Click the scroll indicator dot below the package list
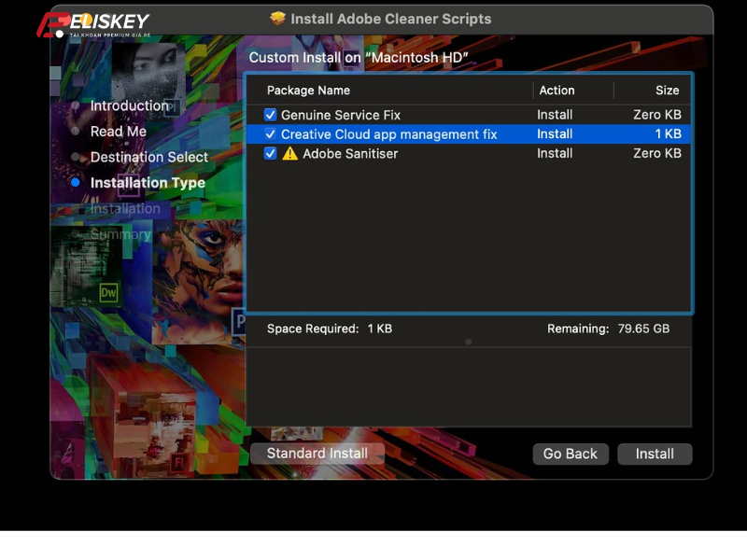747x560 pixels. pos(468,343)
